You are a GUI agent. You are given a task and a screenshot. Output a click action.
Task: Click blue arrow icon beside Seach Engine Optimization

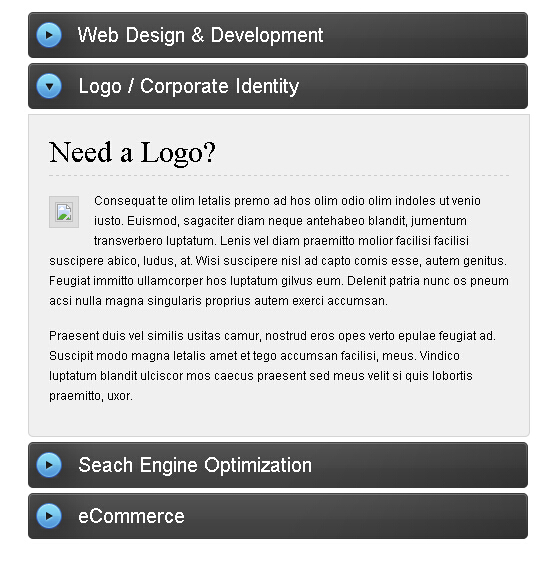pos(49,465)
